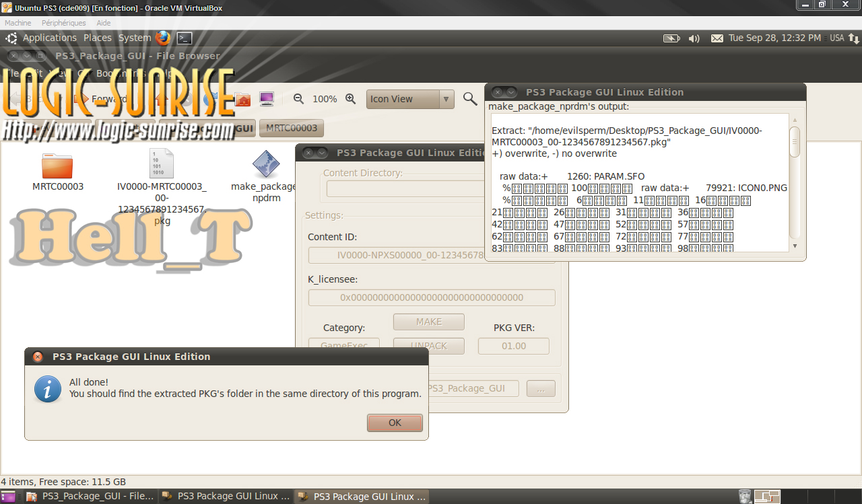Viewport: 862px width, 504px height.
Task: Open the Places menu
Action: coord(98,38)
